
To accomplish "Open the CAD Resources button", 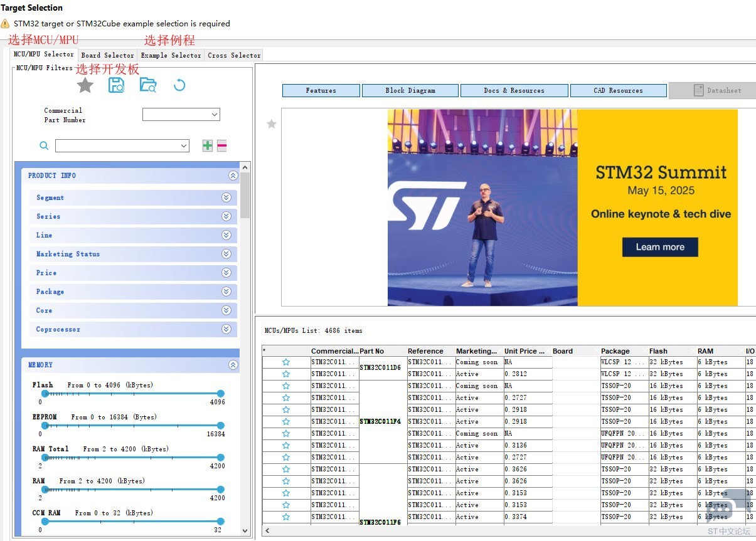I will pos(618,91).
